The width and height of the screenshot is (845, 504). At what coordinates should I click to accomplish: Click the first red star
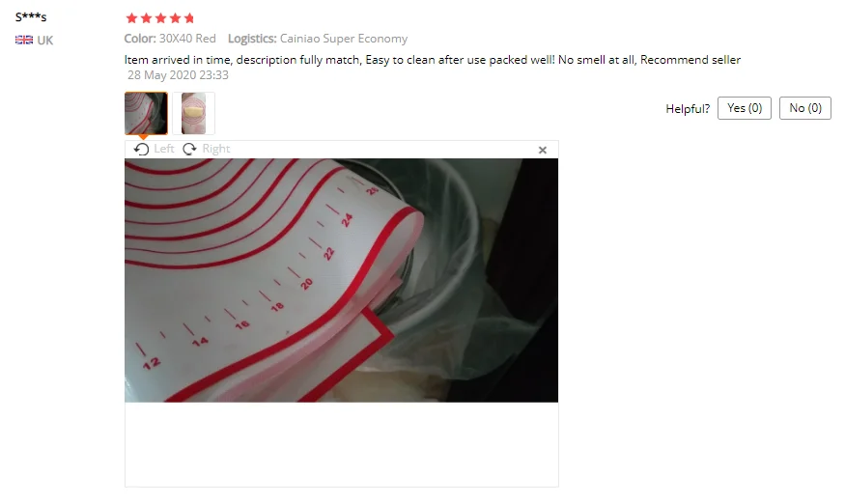coord(131,18)
